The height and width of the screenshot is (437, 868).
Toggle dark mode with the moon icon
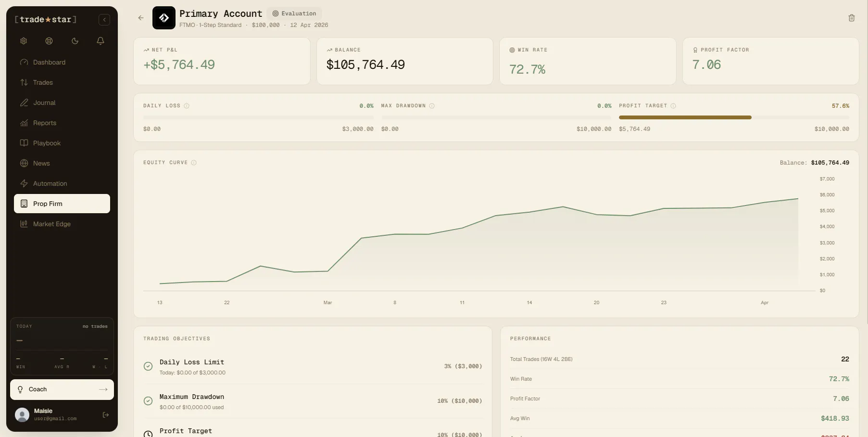[x=75, y=41]
